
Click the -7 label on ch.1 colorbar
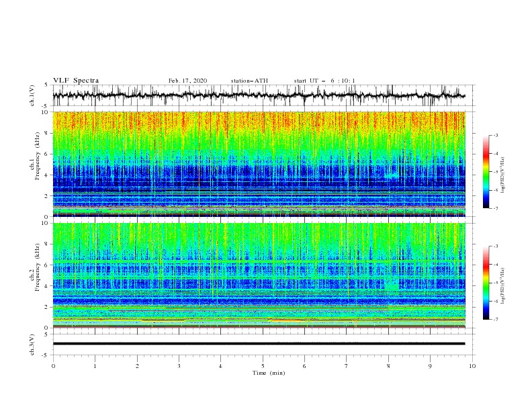[495, 208]
